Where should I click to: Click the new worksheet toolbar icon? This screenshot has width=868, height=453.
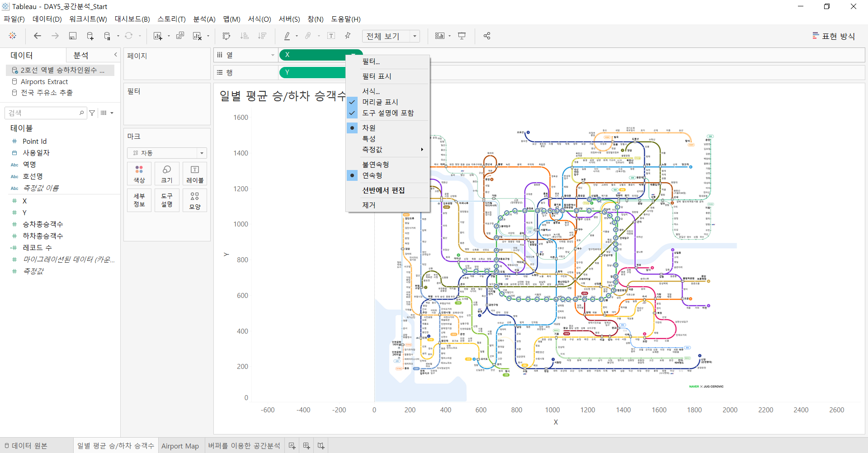tap(157, 36)
